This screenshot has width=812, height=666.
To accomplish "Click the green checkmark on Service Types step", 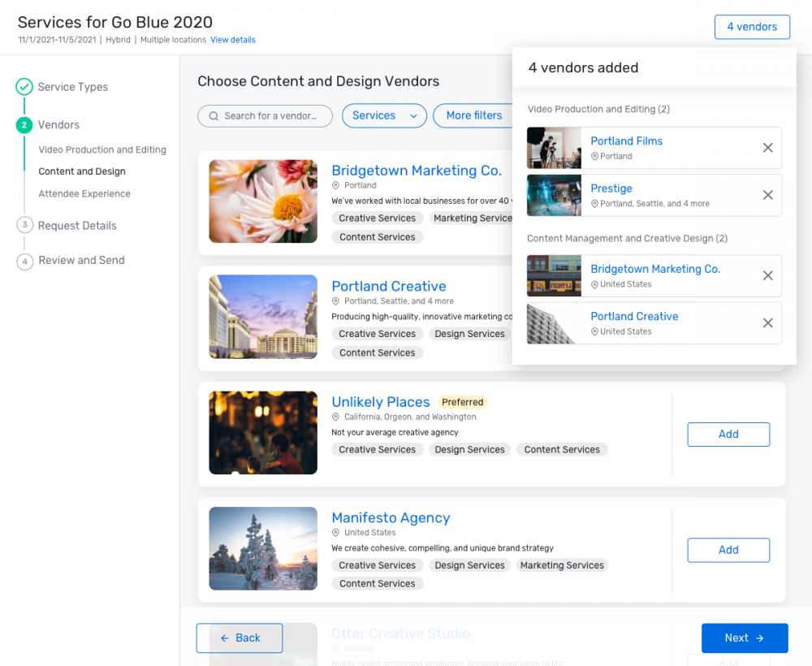I will (x=24, y=87).
